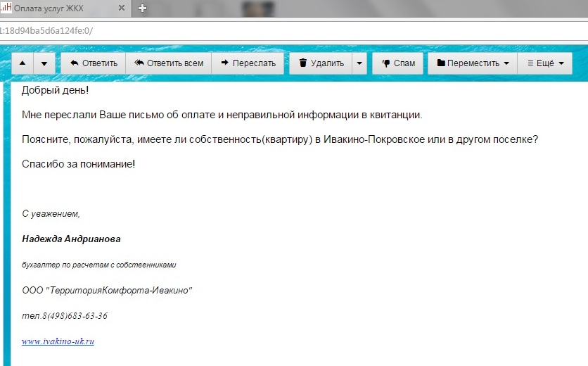The image size is (588, 366).
Task: Click the question beginning Поясните, пожалуйста
Action: pyautogui.click(x=280, y=139)
